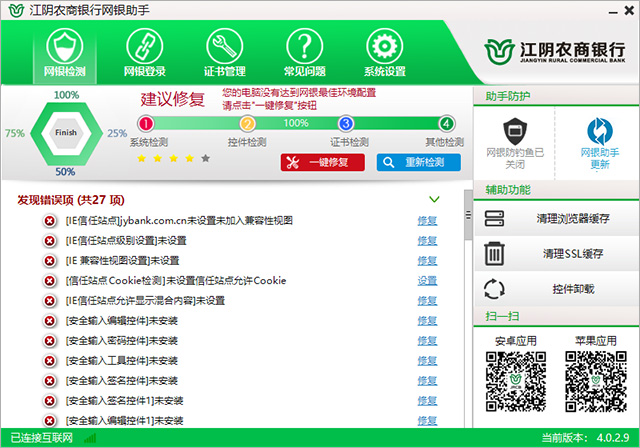The image size is (640, 448).
Task: Click 清理SSL缓存 trash icon
Action: click(494, 253)
